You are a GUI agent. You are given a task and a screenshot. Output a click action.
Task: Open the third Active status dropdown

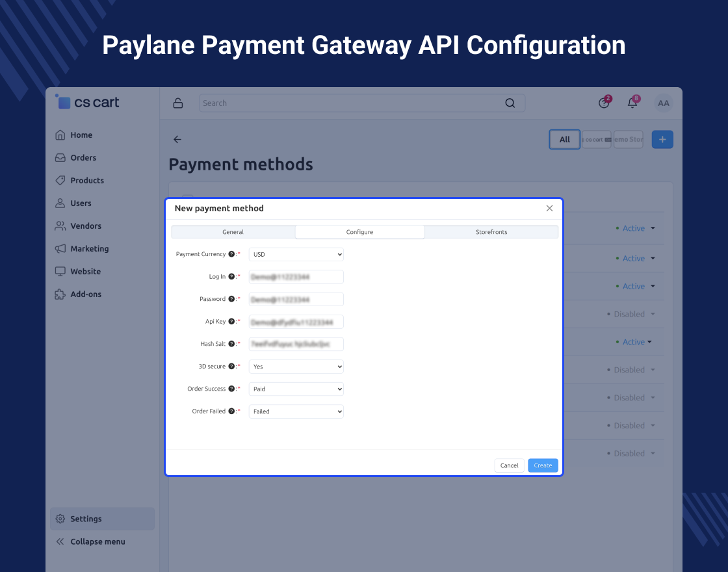click(x=636, y=287)
